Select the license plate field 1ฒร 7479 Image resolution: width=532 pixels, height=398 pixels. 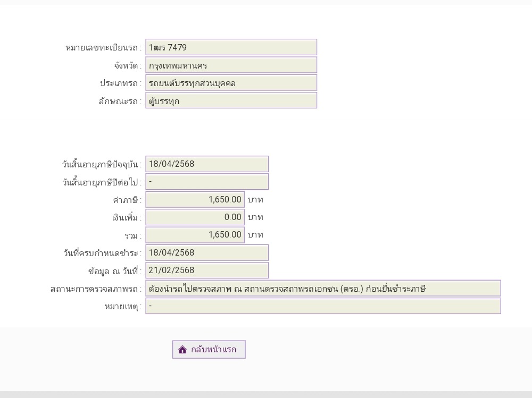click(x=231, y=47)
